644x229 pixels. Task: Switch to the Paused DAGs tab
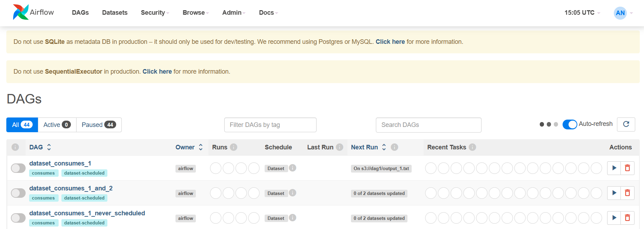pyautogui.click(x=99, y=125)
